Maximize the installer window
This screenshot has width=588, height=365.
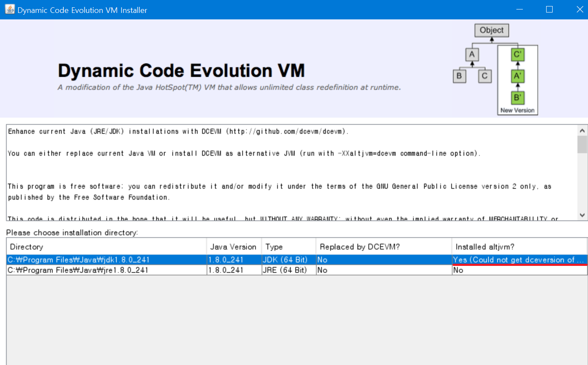tap(549, 9)
